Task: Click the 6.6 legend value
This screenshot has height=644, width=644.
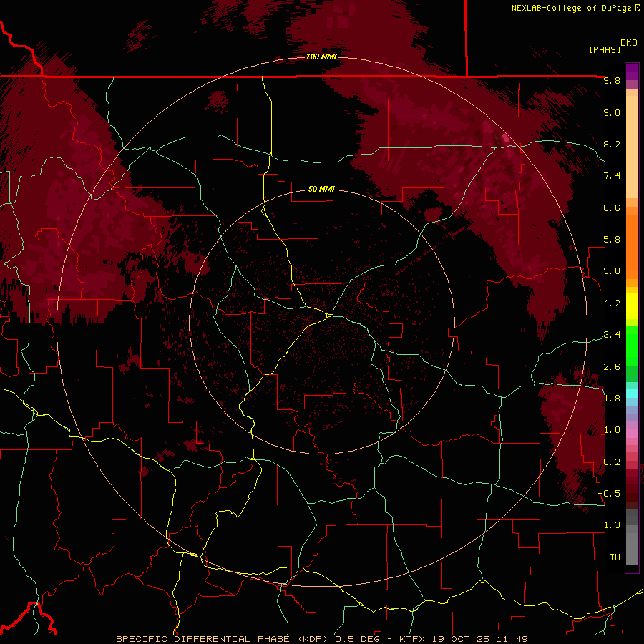Action: click(x=612, y=208)
